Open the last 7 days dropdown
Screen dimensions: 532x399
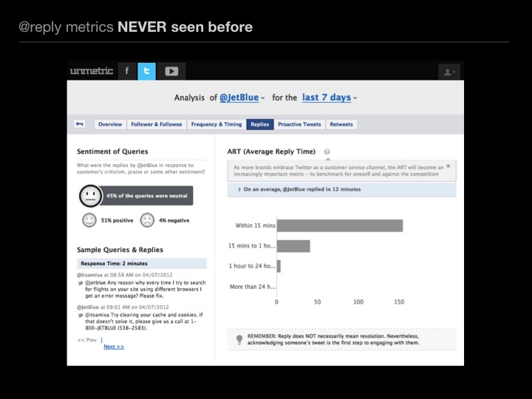pyautogui.click(x=330, y=98)
